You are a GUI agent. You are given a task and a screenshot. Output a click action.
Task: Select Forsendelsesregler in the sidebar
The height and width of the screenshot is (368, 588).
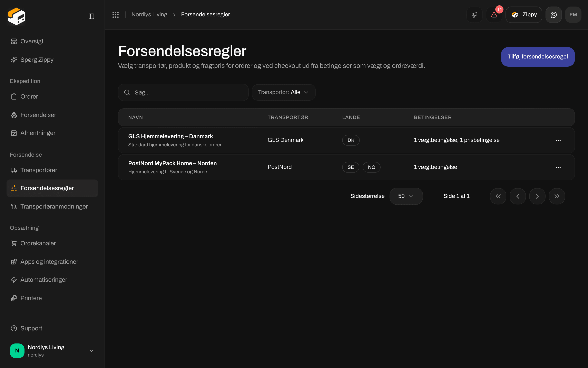[x=52, y=188]
